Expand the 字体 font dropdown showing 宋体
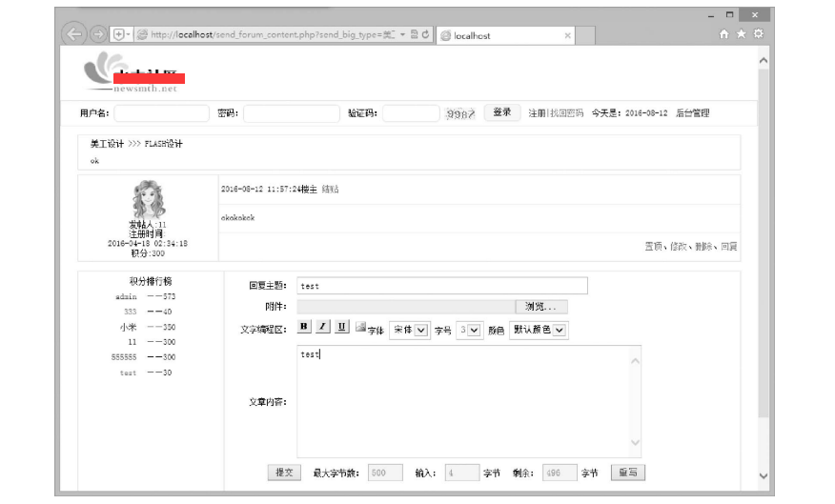The height and width of the screenshot is (504, 835). click(409, 330)
